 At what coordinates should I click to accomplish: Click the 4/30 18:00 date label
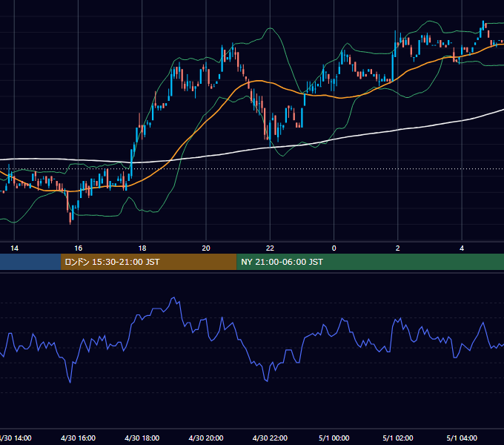click(x=142, y=438)
